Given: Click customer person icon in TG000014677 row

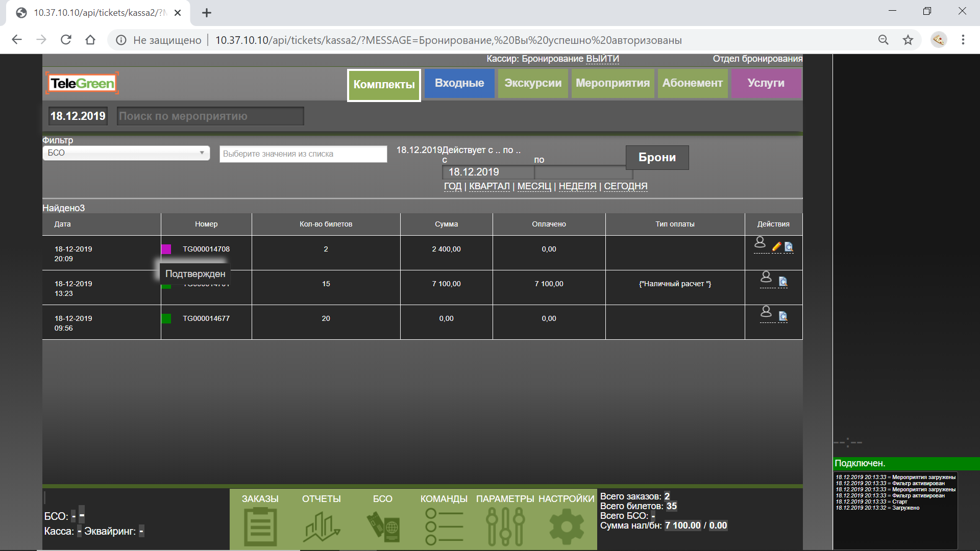Looking at the screenshot, I should tap(766, 311).
